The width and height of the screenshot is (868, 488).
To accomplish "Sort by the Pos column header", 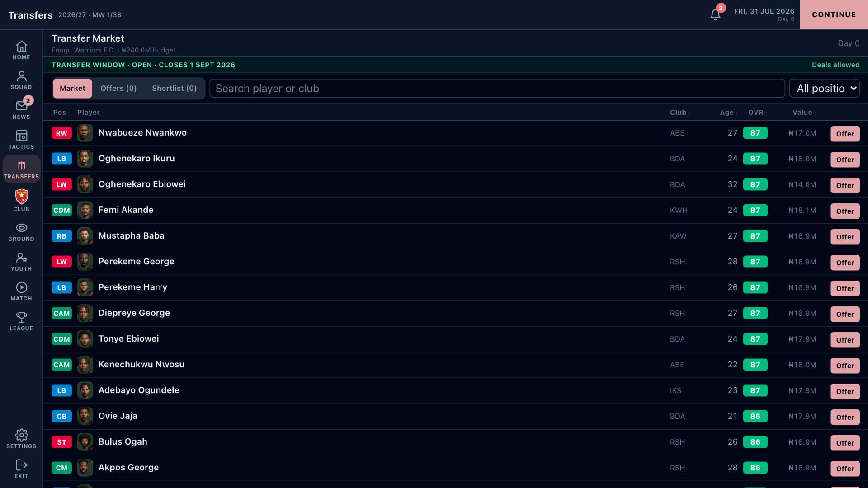I will [61, 113].
